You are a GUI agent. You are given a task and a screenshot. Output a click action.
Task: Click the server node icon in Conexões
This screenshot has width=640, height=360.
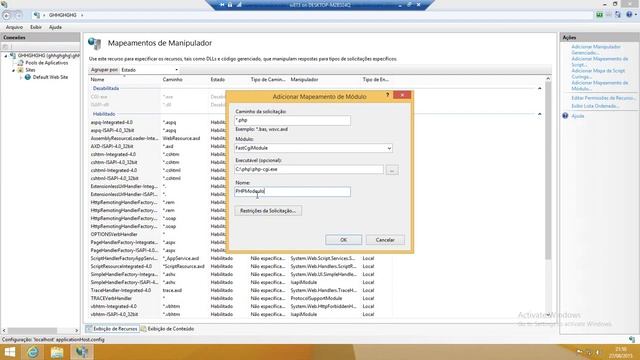click(x=13, y=56)
